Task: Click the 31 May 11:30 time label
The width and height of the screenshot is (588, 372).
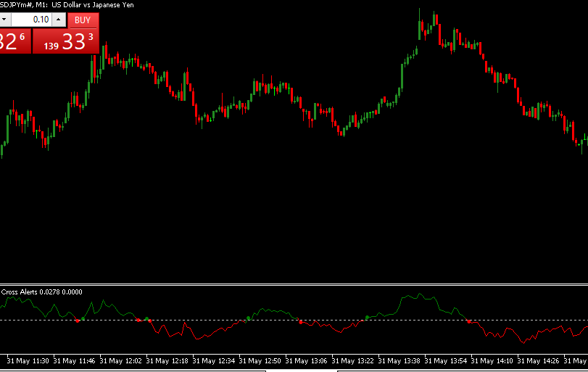Action: [x=28, y=360]
